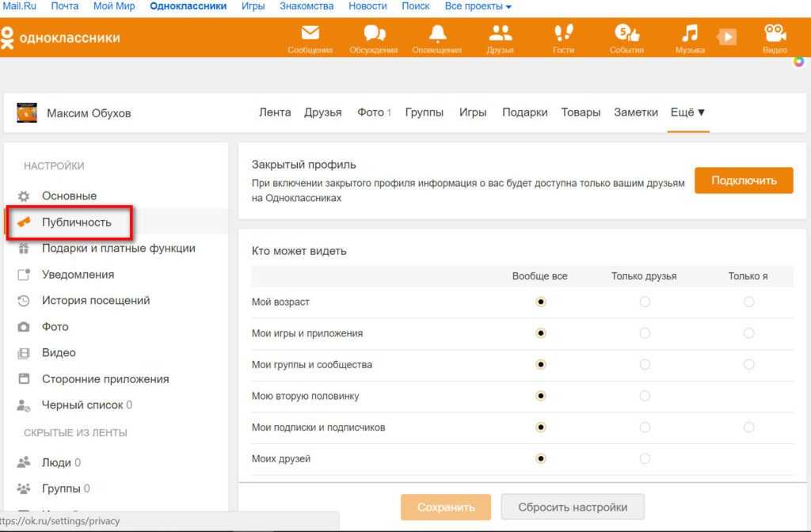Click the gift icon for Подарки и платные функции
Viewport: 811px width, 532px height.
pos(24,249)
